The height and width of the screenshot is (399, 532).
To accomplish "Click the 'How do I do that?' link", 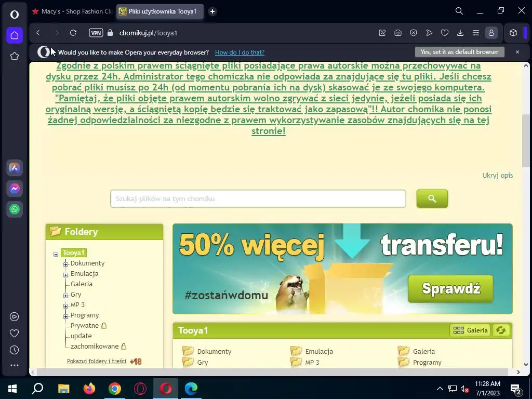I will click(240, 52).
